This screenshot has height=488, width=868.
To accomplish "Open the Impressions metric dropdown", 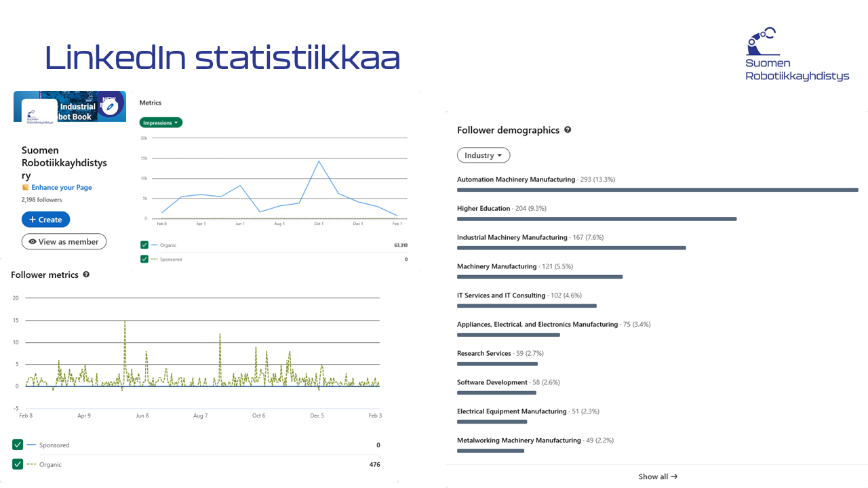I will [x=161, y=123].
